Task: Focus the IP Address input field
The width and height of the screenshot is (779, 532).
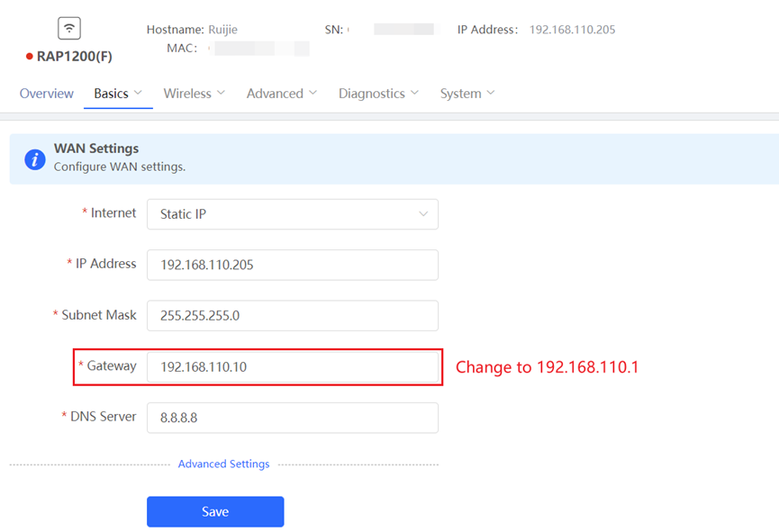Action: pos(293,265)
